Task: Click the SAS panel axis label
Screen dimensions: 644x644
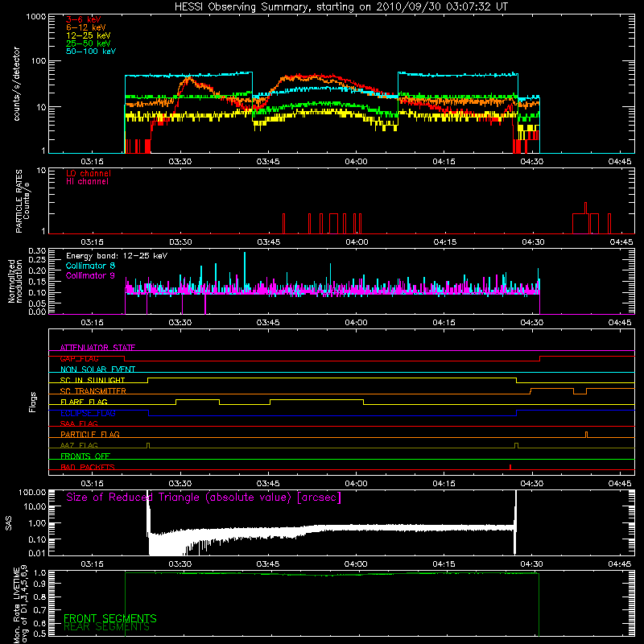Action: 9,523
